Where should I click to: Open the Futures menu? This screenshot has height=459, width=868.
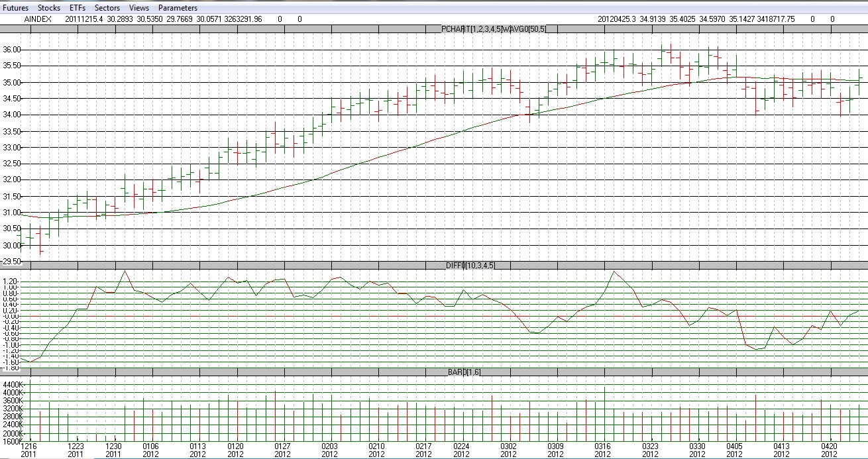pos(17,8)
